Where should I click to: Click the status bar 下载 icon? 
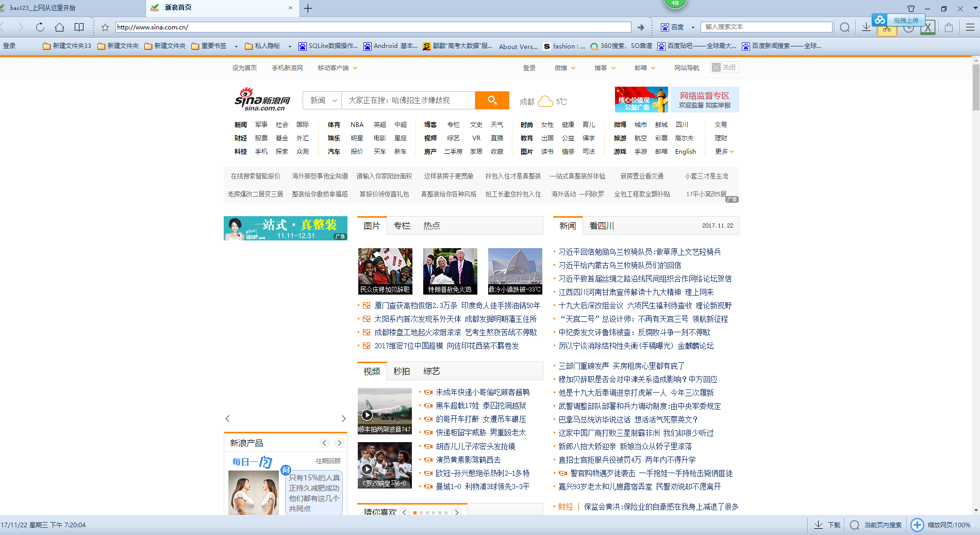click(818, 525)
